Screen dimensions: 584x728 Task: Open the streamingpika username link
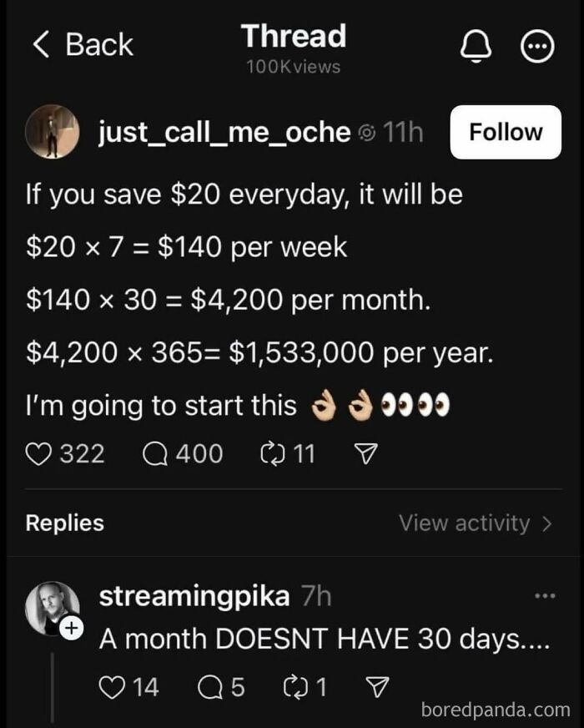[x=194, y=596]
